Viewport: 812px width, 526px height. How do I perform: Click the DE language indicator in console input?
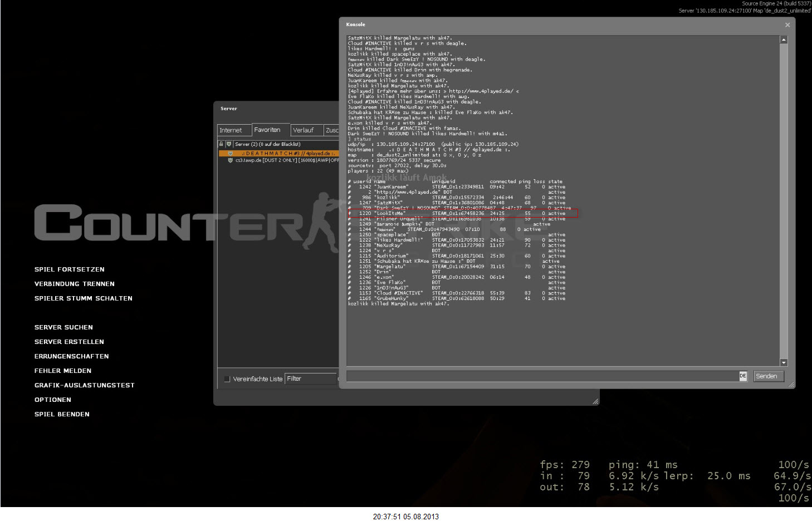pos(743,376)
